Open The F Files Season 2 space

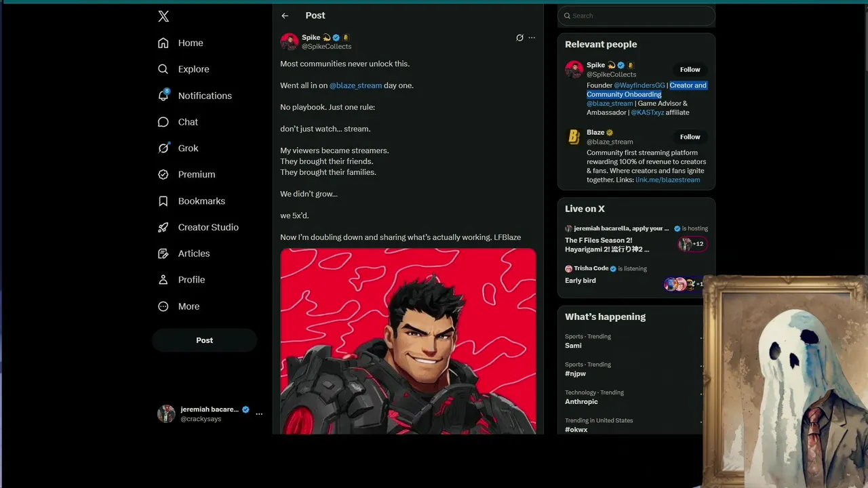608,245
